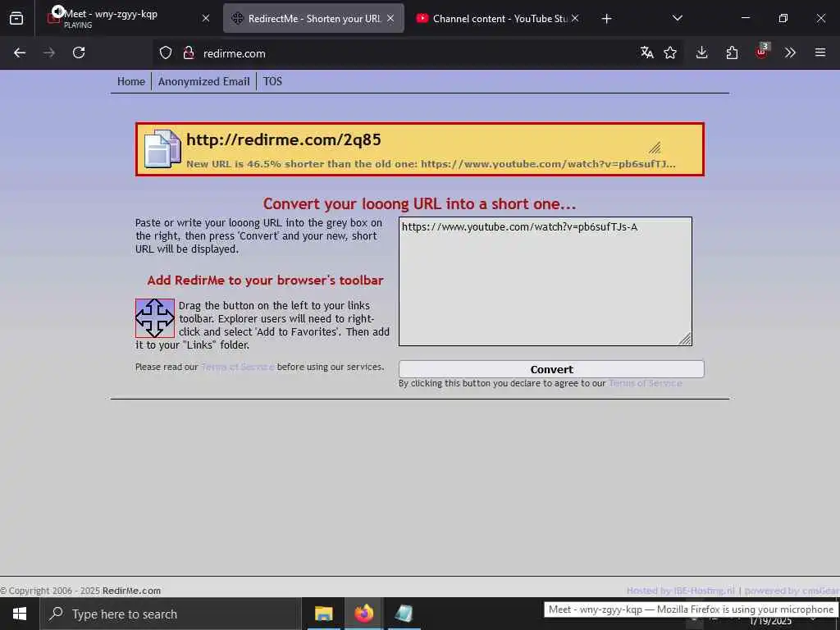
Task: Bookmark this page with the star
Action: coord(670,52)
